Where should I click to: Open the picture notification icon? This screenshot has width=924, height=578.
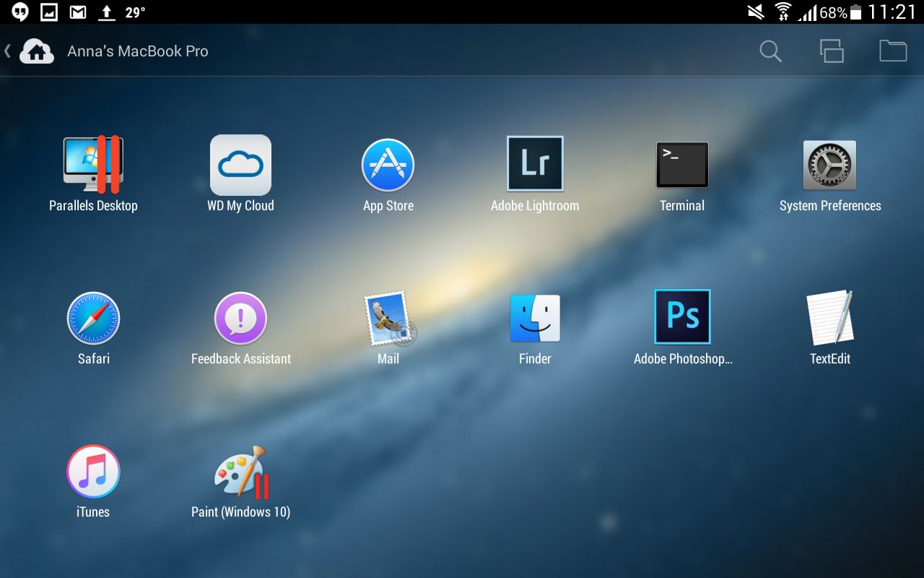tap(49, 12)
